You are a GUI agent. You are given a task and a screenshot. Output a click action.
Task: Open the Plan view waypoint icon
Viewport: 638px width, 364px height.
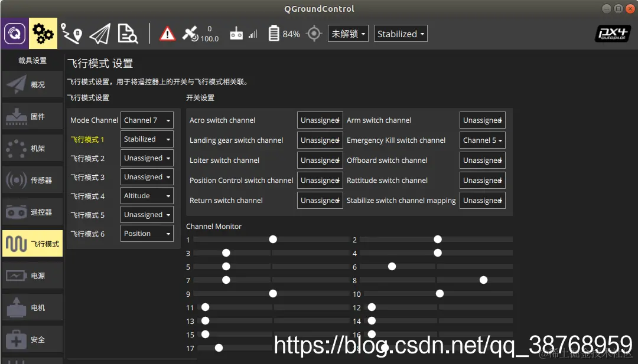tap(71, 33)
